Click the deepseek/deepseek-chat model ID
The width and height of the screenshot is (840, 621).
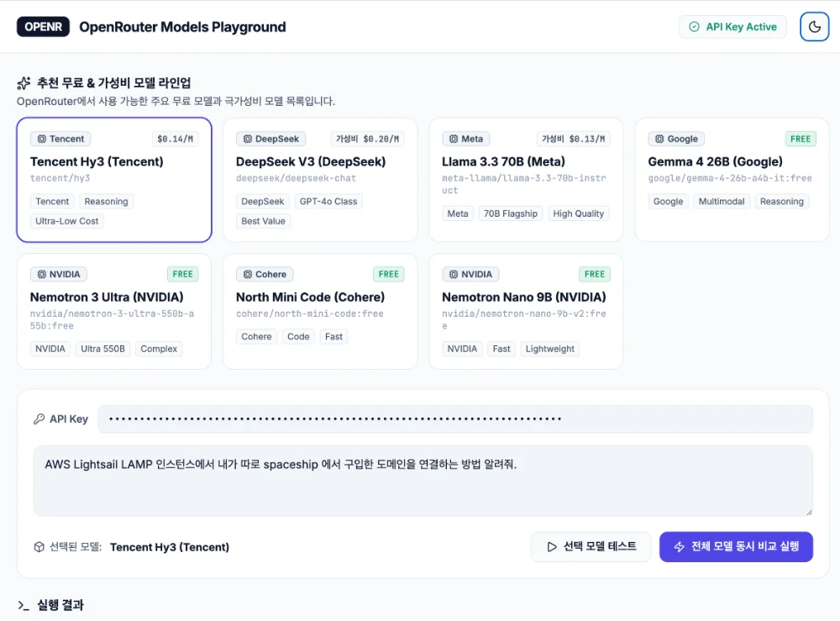tap(297, 178)
